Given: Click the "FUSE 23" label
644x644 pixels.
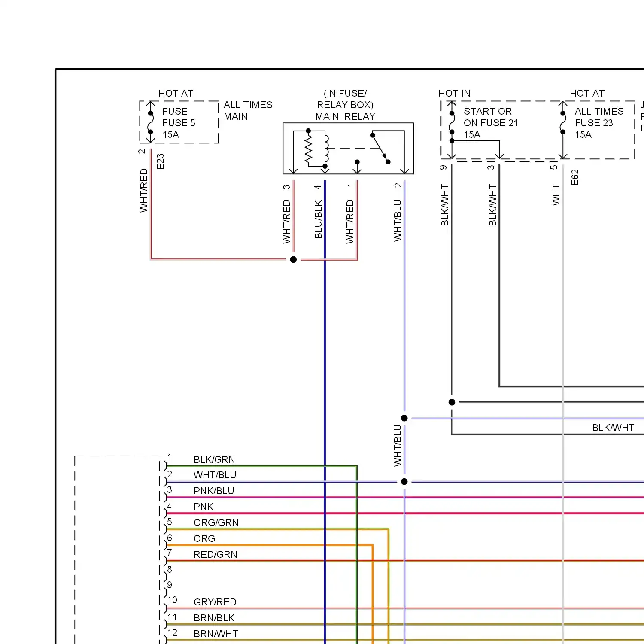Looking at the screenshot, I should [x=594, y=123].
